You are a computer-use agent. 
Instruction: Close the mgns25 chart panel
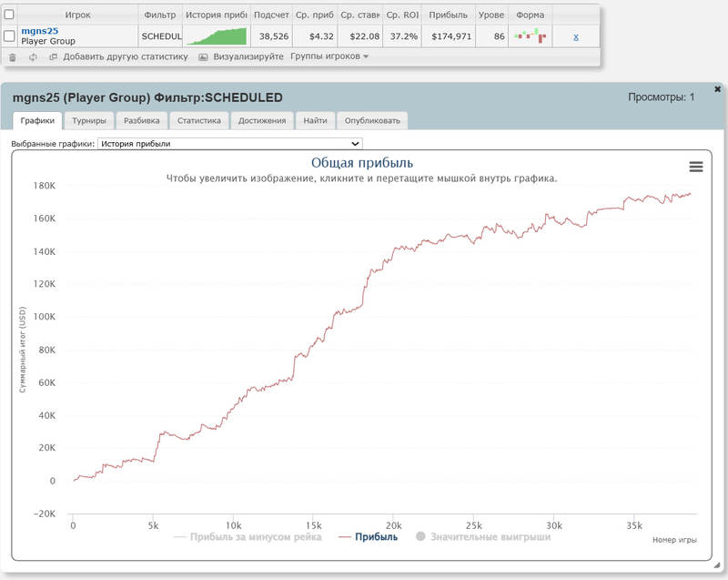point(717,88)
